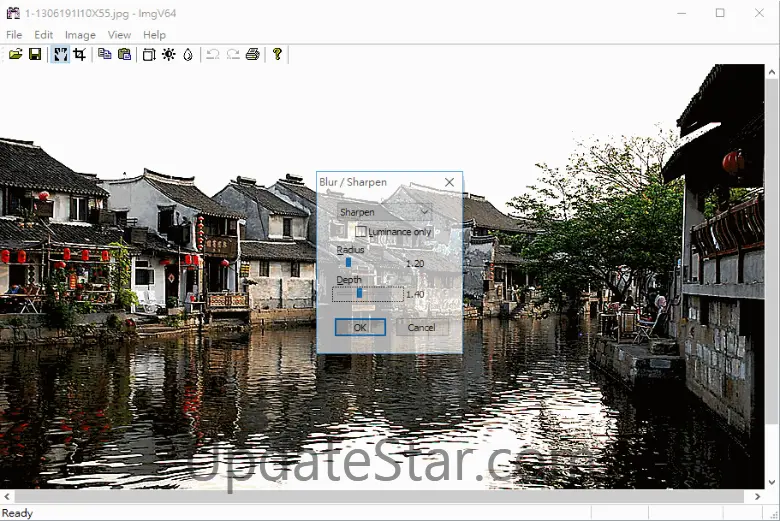Close the Blur / Sharpen dialog with X
The width and height of the screenshot is (780, 521).
click(x=449, y=182)
